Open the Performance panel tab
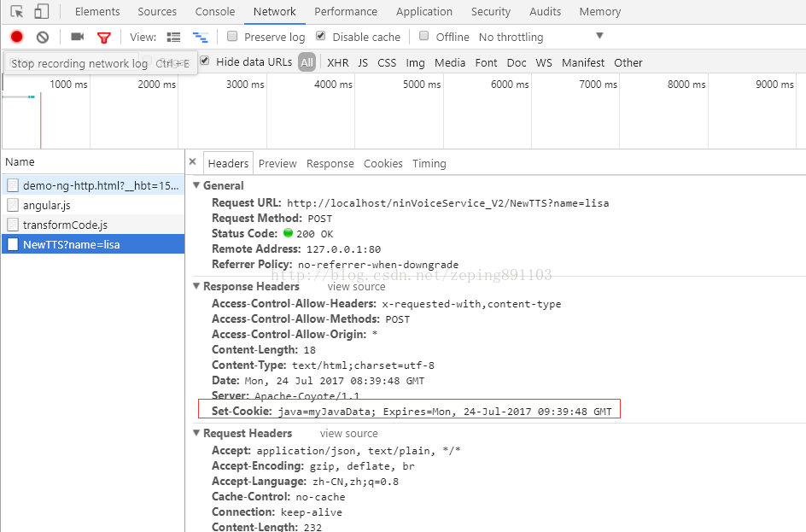Image resolution: width=806 pixels, height=532 pixels. point(346,11)
